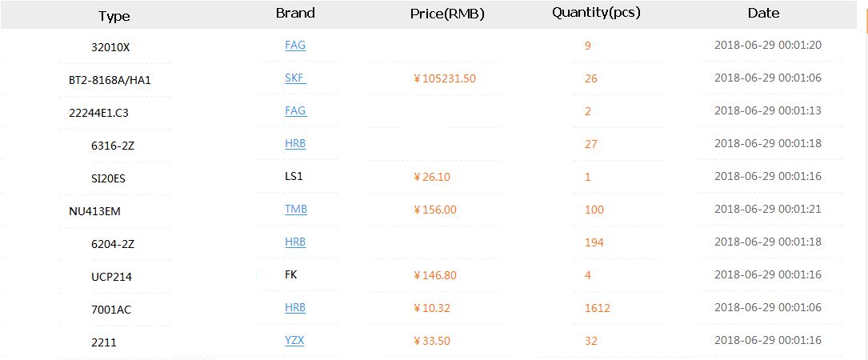
Task: Click the Type column header
Action: tap(114, 16)
